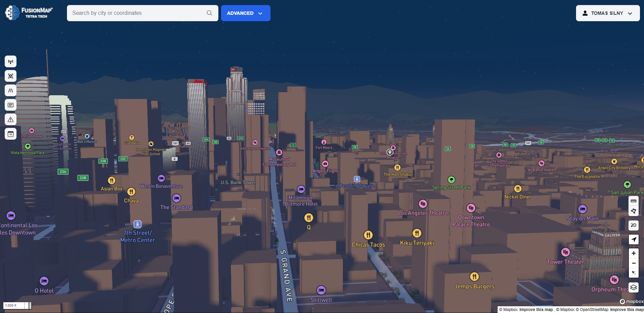The width and height of the screenshot is (644, 313).
Task: Open the TOMAS SILNY user menu
Action: (x=608, y=13)
